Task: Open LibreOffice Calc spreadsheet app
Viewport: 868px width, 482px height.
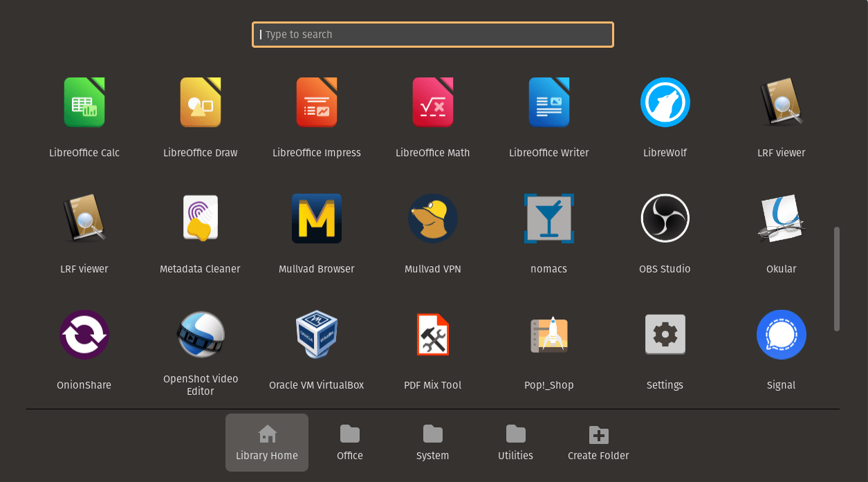Action: (x=84, y=102)
